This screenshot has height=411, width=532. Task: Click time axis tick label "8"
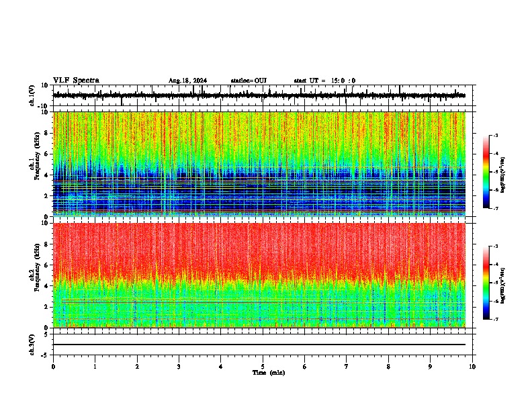point(388,367)
